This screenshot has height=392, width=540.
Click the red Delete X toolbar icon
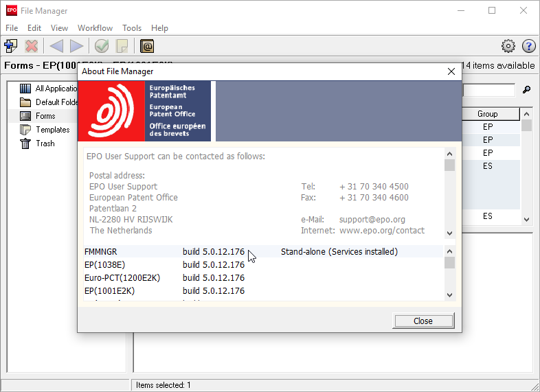31,46
